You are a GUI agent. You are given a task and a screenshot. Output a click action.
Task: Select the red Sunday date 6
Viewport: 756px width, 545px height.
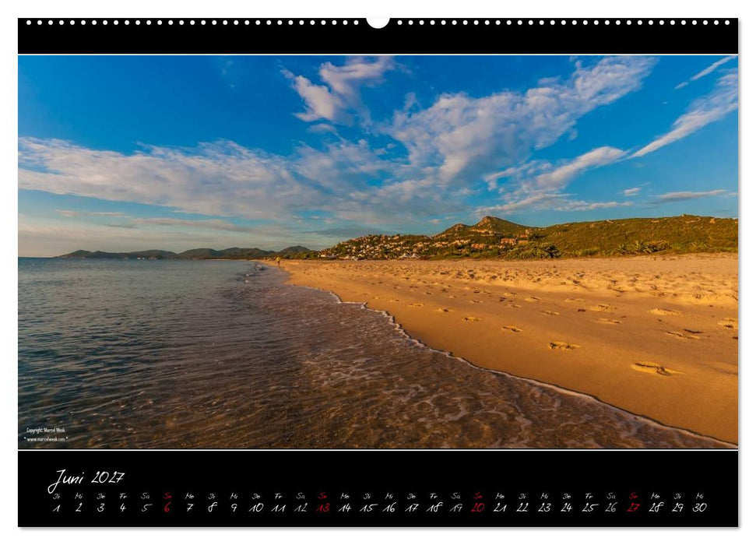167,508
